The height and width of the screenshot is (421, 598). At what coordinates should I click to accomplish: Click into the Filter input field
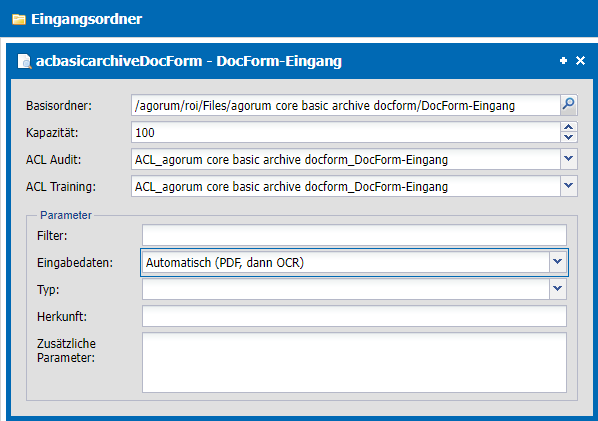pos(354,235)
